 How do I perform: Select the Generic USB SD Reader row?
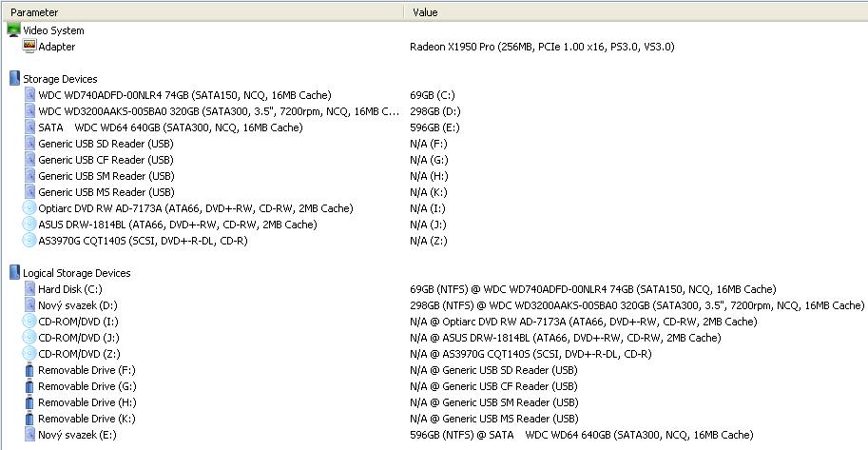point(106,144)
